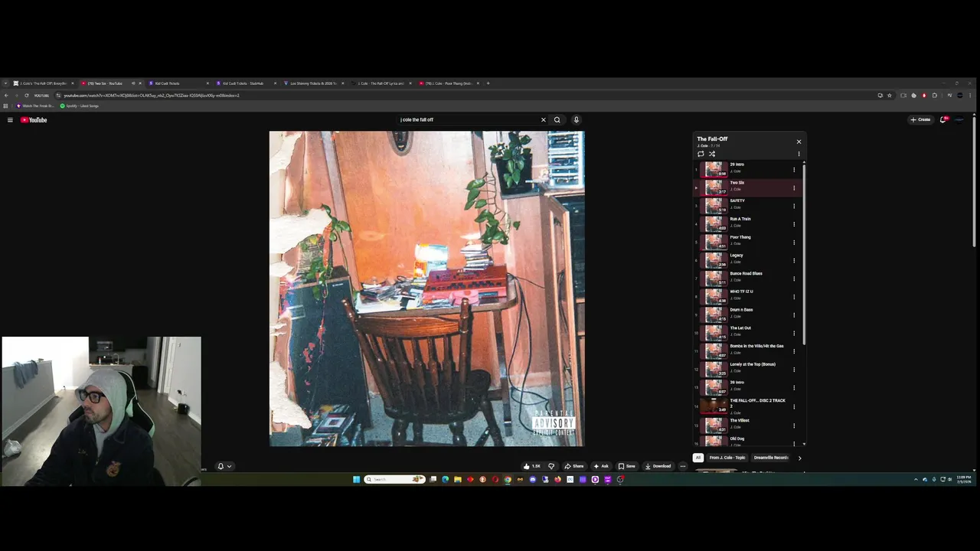Viewport: 980px width, 551px height.
Task: Open the YouTube guide hamburger menu
Action: 10,120
